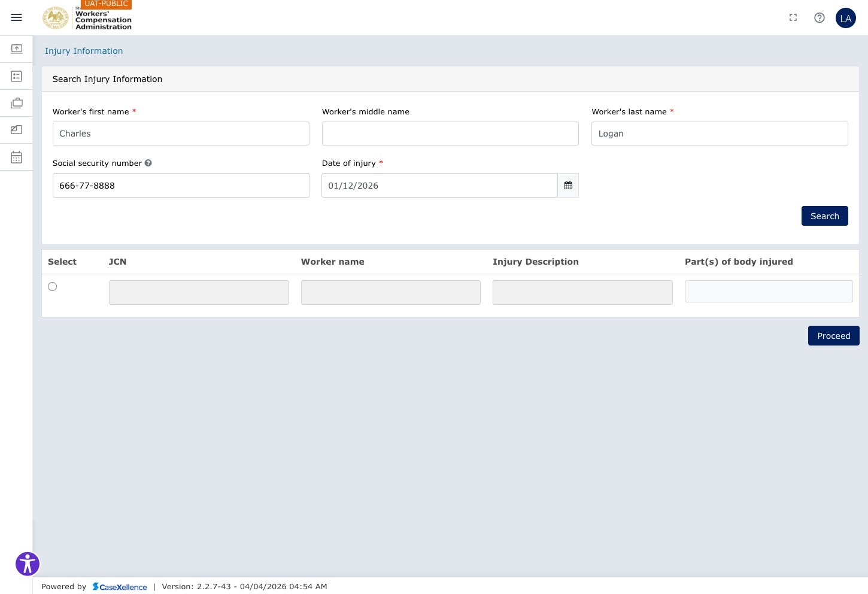Focus the Date of injury field
The width and height of the screenshot is (868, 594).
click(439, 186)
